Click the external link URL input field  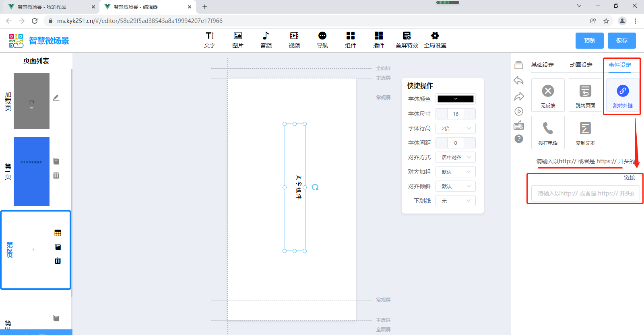(x=585, y=193)
